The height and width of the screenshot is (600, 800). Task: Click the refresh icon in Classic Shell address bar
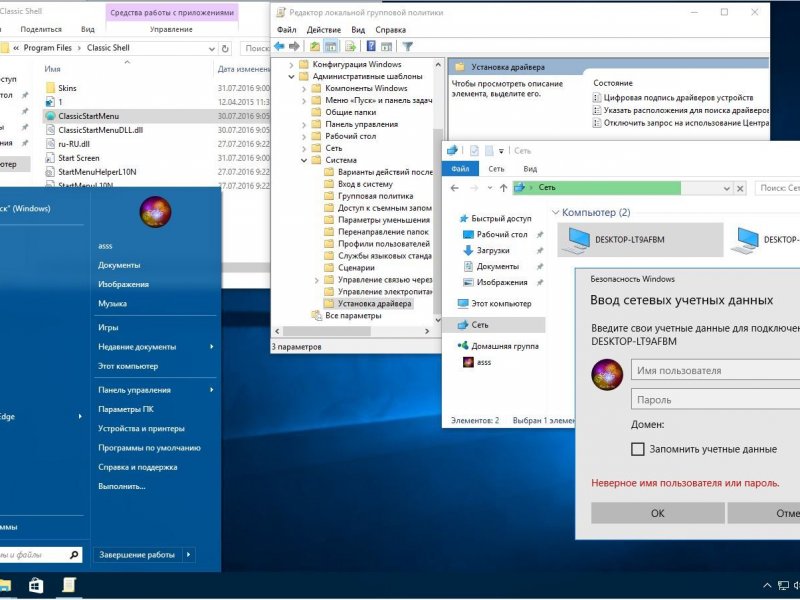(225, 48)
